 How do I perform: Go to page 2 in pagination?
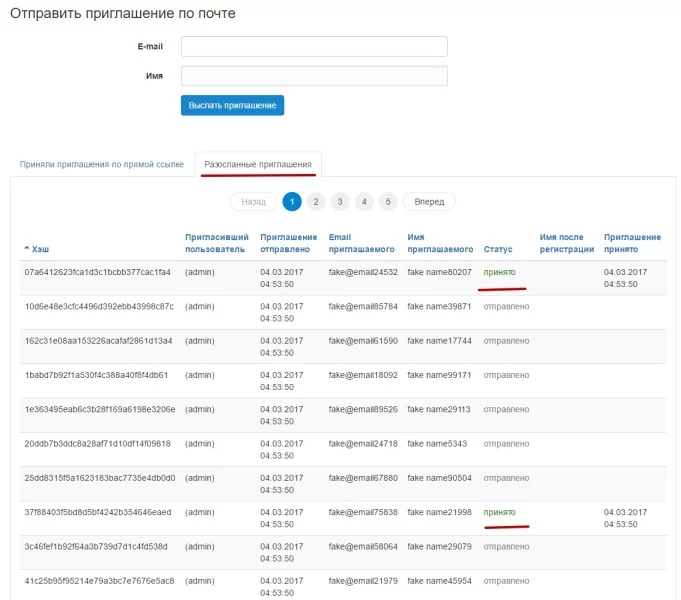point(316,202)
